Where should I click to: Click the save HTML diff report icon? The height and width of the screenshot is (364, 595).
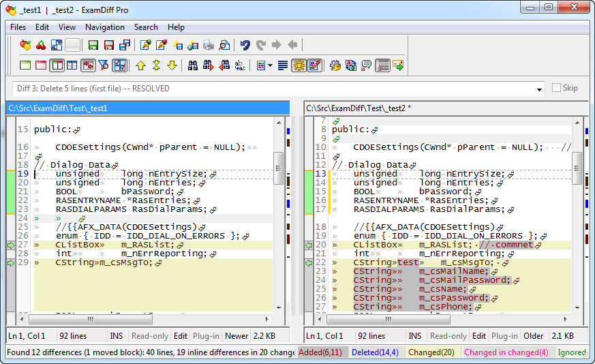point(193,45)
